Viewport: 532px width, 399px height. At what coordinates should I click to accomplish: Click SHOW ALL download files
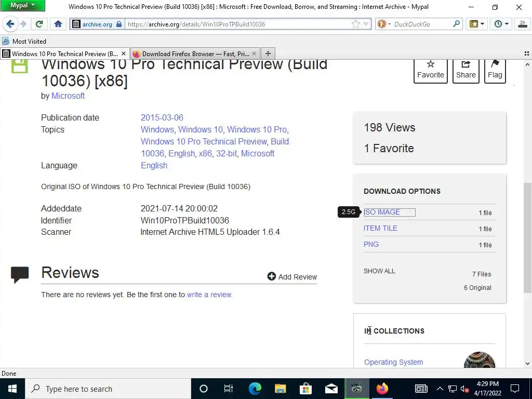click(379, 271)
